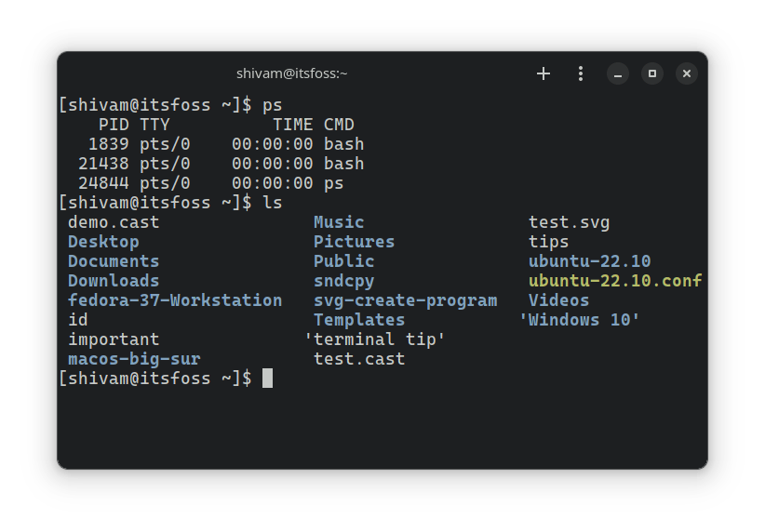Open a new tab with plus icon
Image resolution: width=765 pixels, height=532 pixels.
(544, 73)
